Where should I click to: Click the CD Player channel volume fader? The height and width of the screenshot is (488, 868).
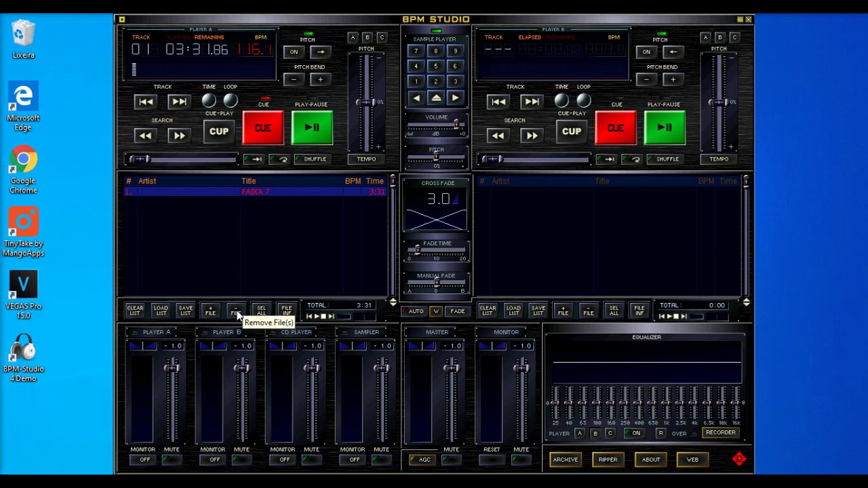[311, 368]
